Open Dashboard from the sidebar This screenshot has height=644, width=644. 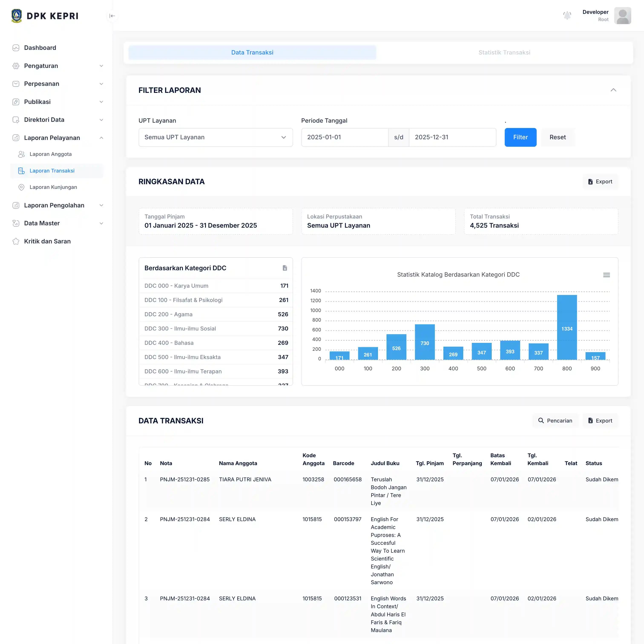click(40, 48)
